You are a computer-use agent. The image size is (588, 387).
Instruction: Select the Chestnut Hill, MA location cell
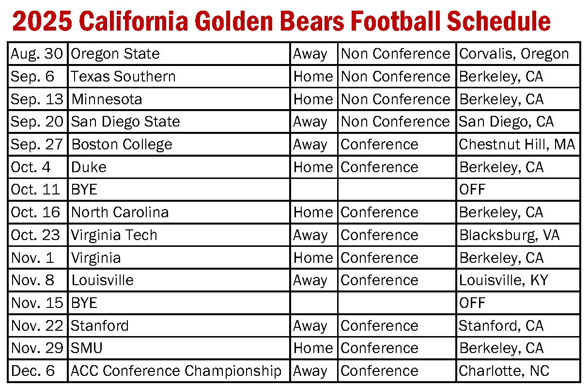[518, 144]
